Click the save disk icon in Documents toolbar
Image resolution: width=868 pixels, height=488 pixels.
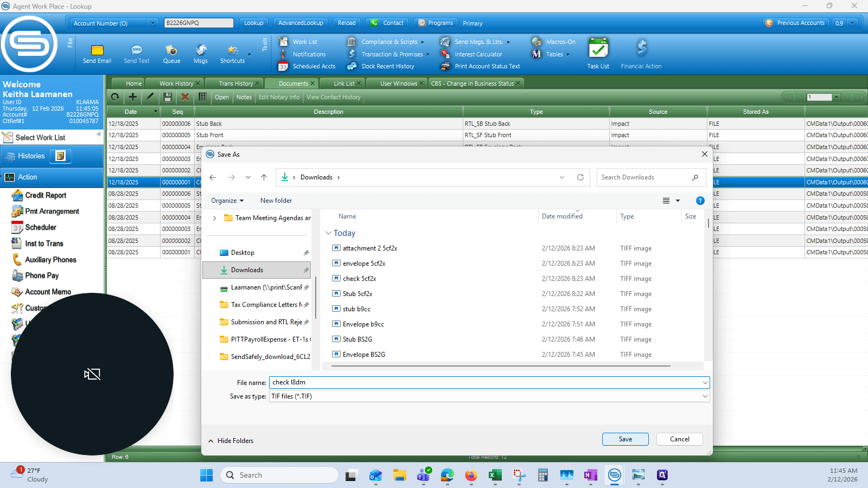pos(168,97)
